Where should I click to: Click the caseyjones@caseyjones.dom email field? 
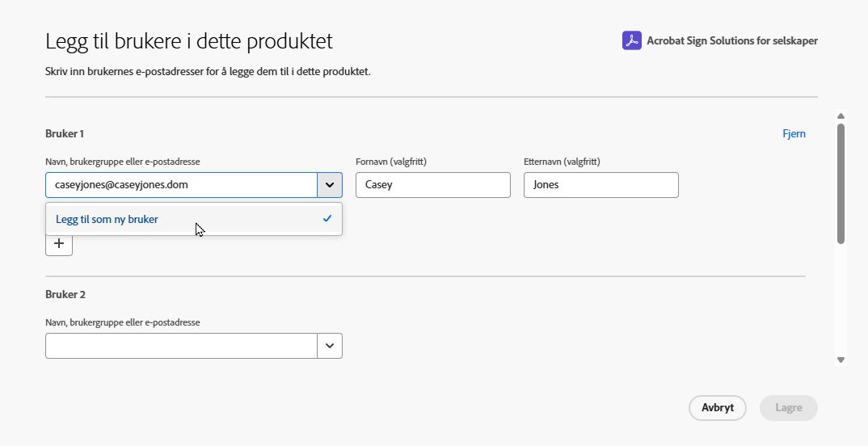pyautogui.click(x=181, y=185)
